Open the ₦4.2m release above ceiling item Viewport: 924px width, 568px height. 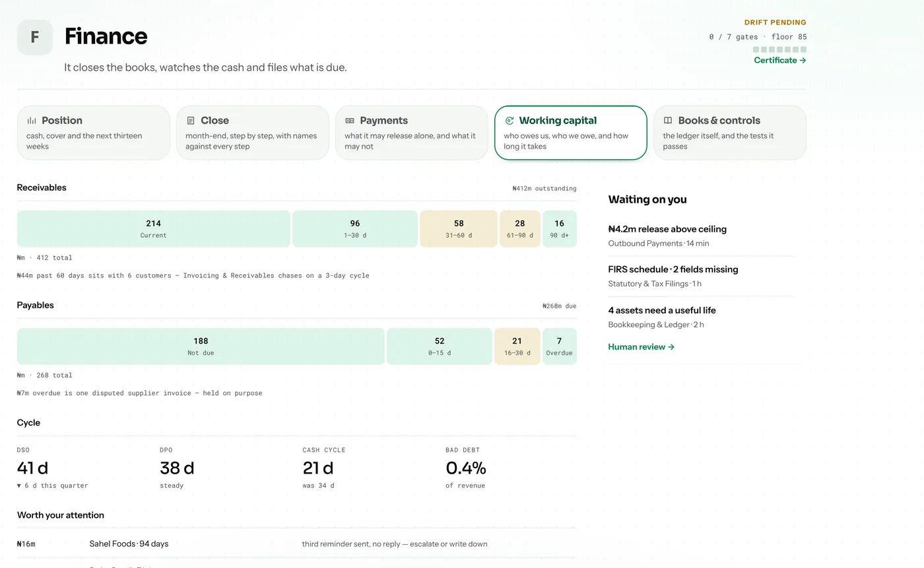point(701,236)
